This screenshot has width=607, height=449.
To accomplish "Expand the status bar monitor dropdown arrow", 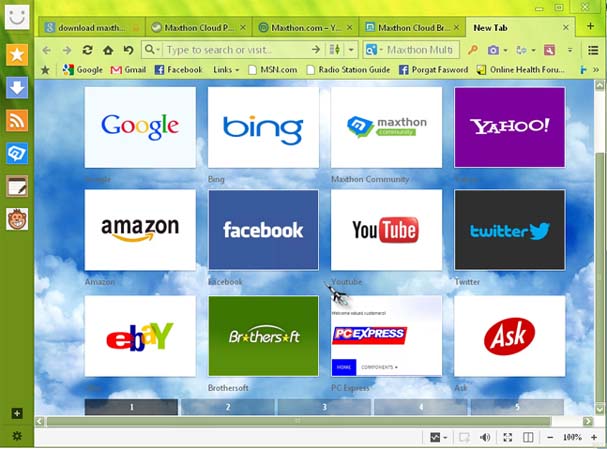I will (445, 438).
